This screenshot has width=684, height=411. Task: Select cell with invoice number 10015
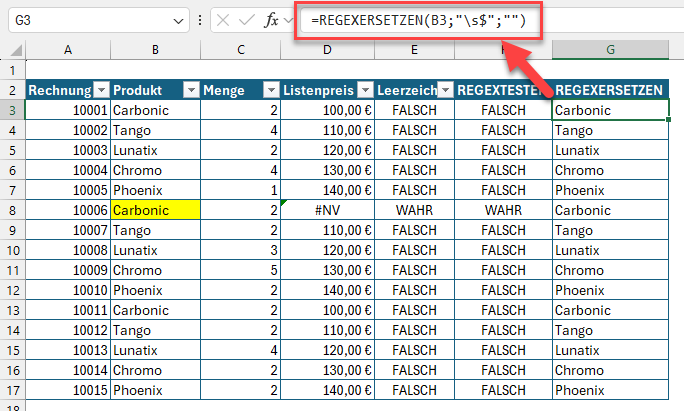(67, 390)
